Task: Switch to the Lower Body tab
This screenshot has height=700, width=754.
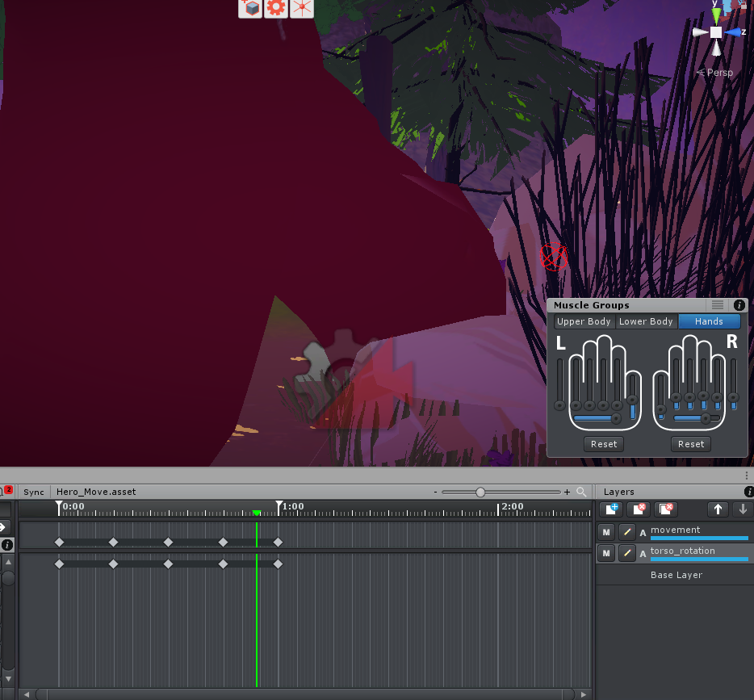Action: pos(646,321)
